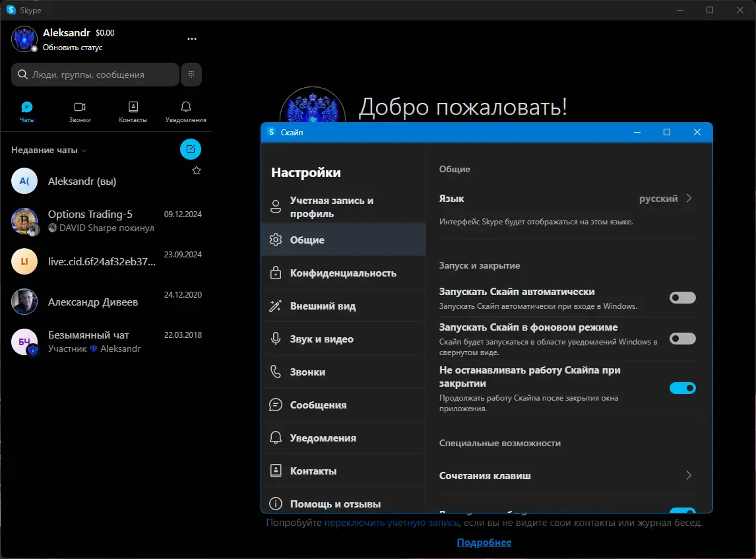Open Сообщения settings via speech bubble icon
The width and height of the screenshot is (756, 559).
click(x=276, y=405)
